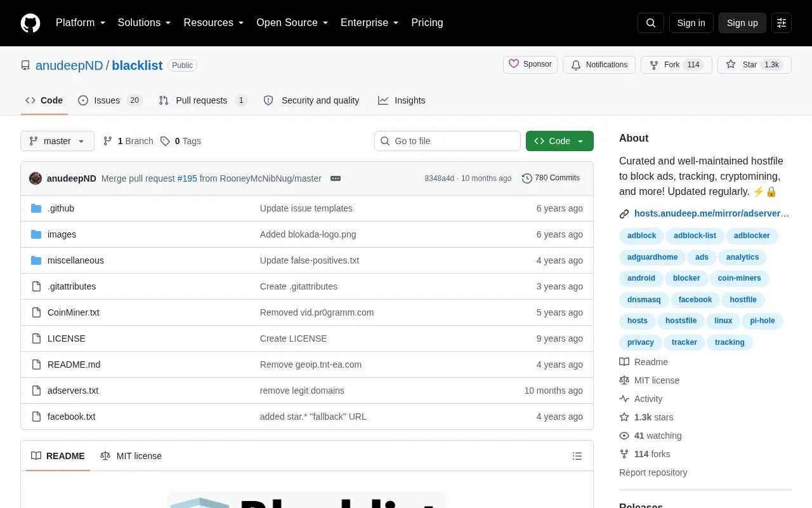Select the adguardhome topic tag
Viewport: 812px width, 508px height.
pyautogui.click(x=652, y=257)
